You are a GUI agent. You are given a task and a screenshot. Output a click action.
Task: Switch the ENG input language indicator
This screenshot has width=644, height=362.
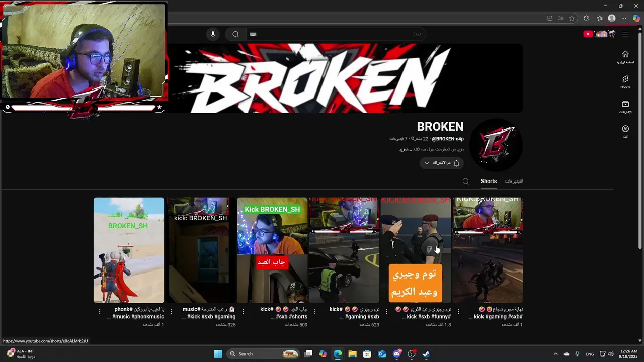click(x=590, y=354)
